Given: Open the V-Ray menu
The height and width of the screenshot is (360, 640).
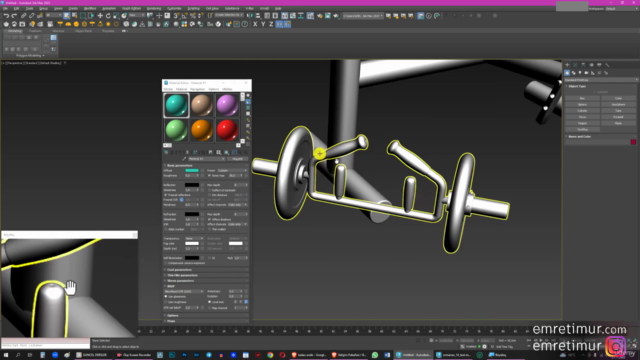Looking at the screenshot, I should [249, 8].
